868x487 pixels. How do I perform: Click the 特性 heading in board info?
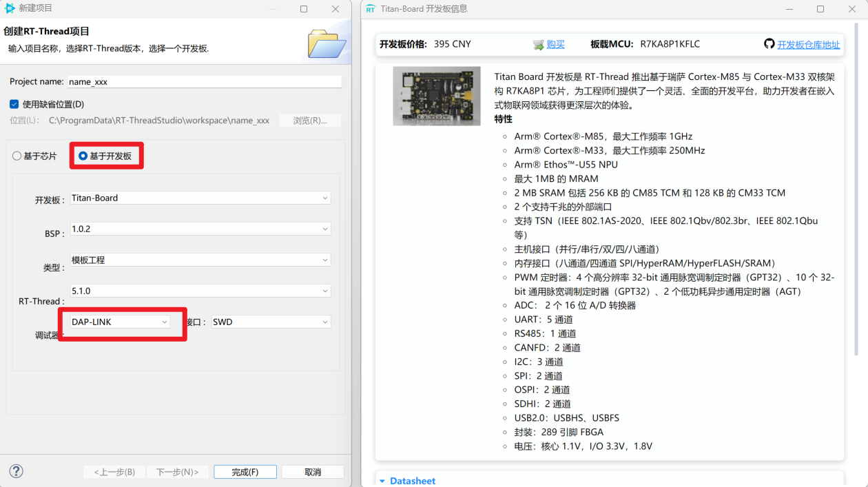(x=504, y=119)
